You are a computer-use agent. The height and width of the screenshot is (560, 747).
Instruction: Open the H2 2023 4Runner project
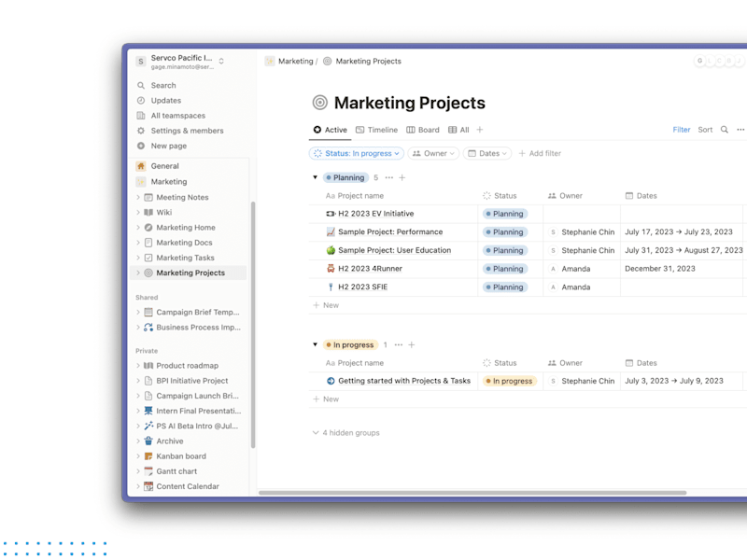point(370,269)
